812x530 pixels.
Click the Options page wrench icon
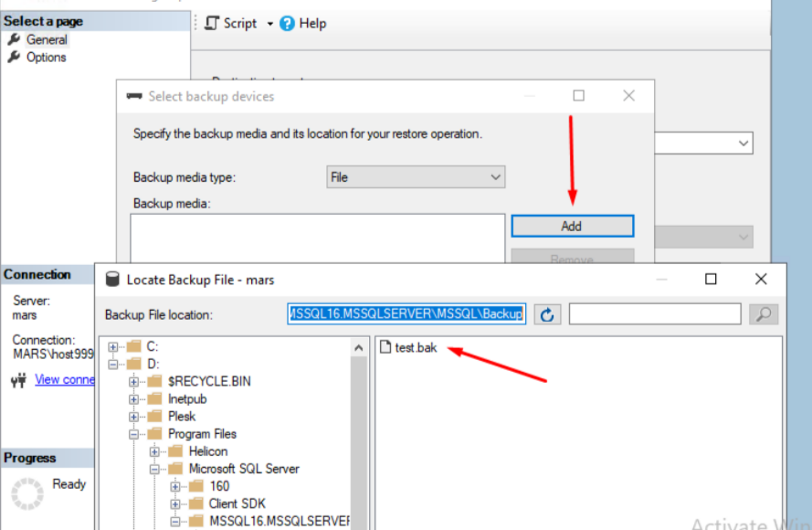click(x=14, y=57)
